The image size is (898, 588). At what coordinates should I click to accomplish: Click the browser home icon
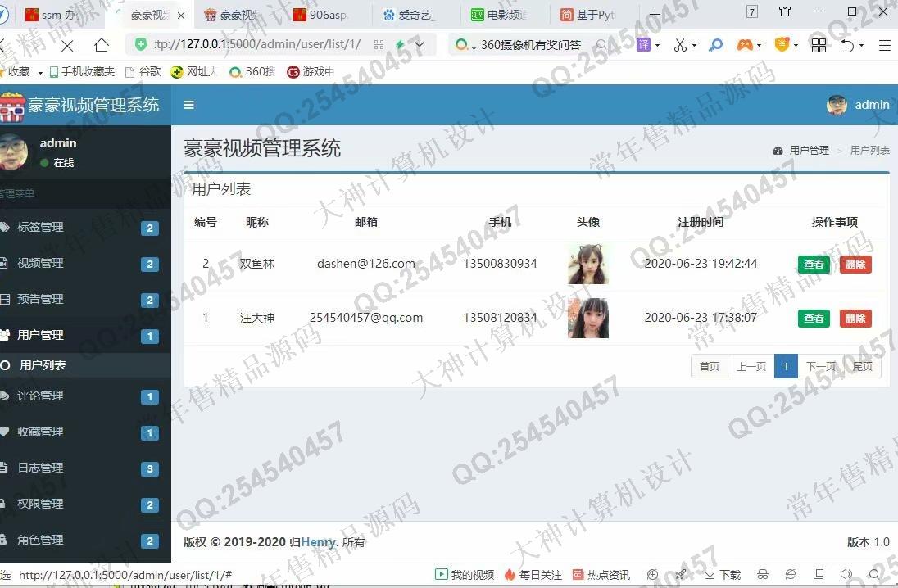click(101, 45)
